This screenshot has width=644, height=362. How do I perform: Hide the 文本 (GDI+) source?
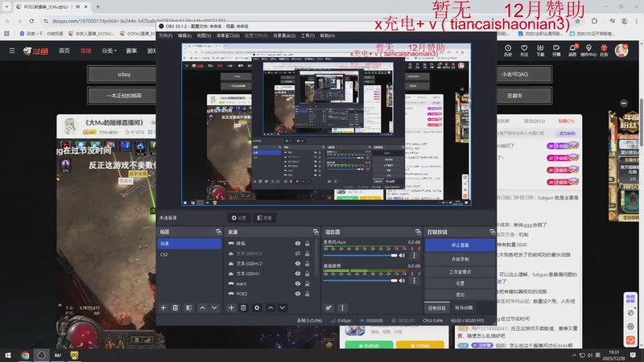pos(298,274)
